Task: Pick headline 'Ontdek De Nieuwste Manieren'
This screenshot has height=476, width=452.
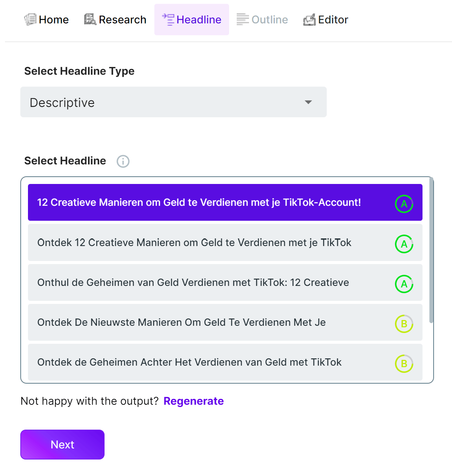Action: (x=182, y=322)
